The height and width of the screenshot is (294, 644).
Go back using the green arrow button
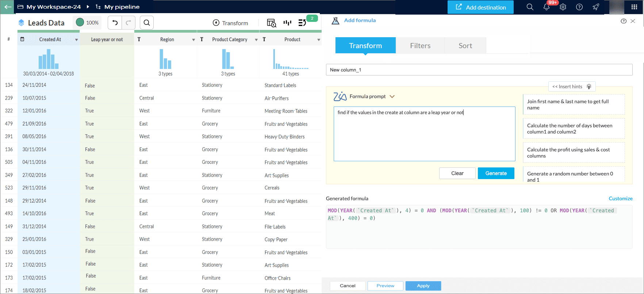point(7,7)
